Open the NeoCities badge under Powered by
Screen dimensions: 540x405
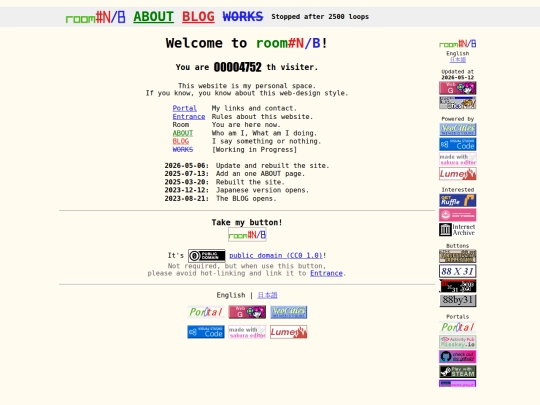point(458,129)
